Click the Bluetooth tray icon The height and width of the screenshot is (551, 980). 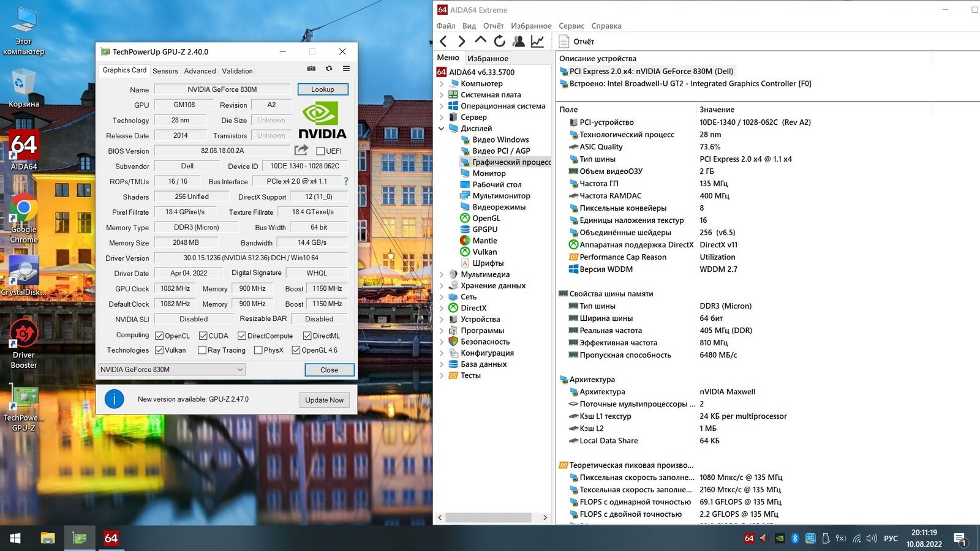[x=795, y=538]
